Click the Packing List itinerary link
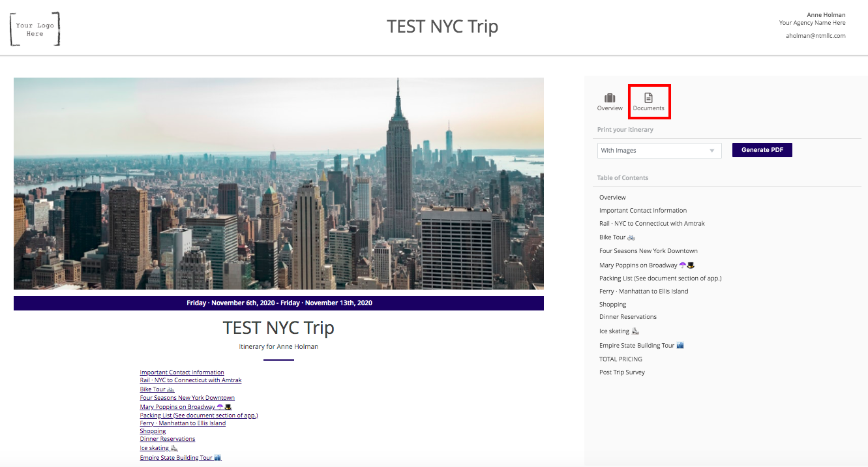This screenshot has width=868, height=467. [x=199, y=415]
